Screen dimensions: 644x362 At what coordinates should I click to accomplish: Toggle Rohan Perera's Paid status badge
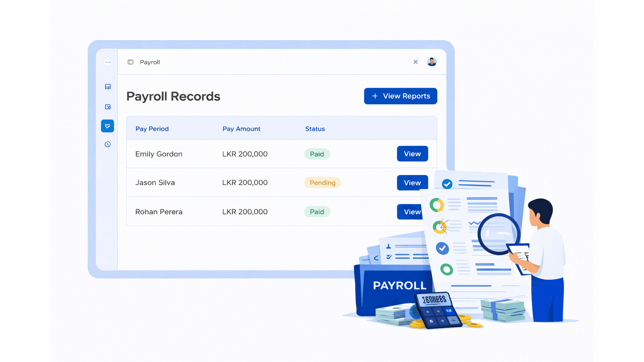[317, 212]
